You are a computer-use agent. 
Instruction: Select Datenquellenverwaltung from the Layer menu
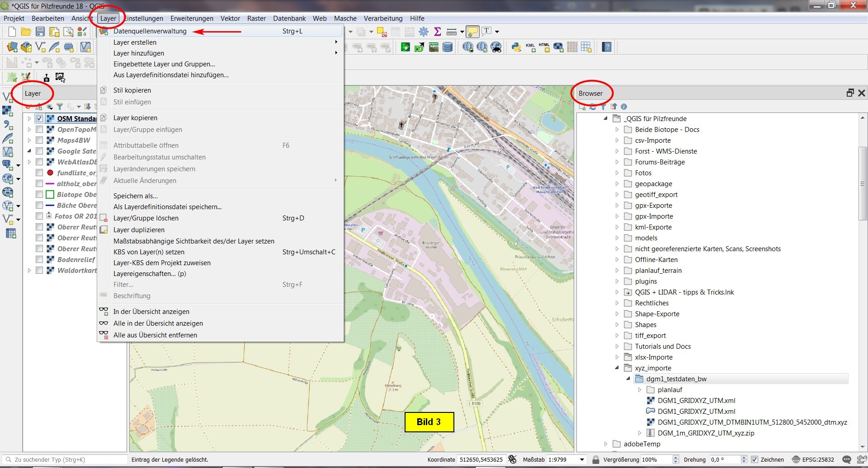pyautogui.click(x=150, y=31)
